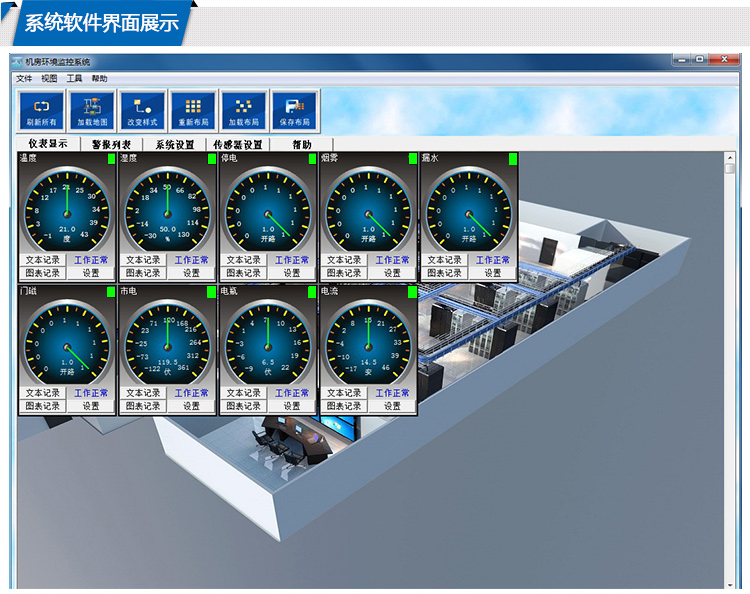Click 设置 under the 漏水 water leak gauge
The image size is (750, 594).
click(493, 273)
